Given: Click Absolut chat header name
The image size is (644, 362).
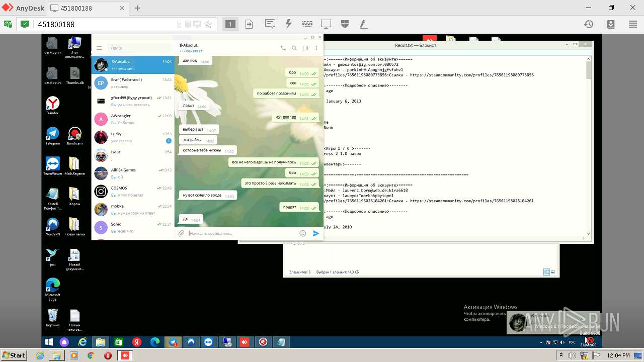Looking at the screenshot, I should pos(189,45).
